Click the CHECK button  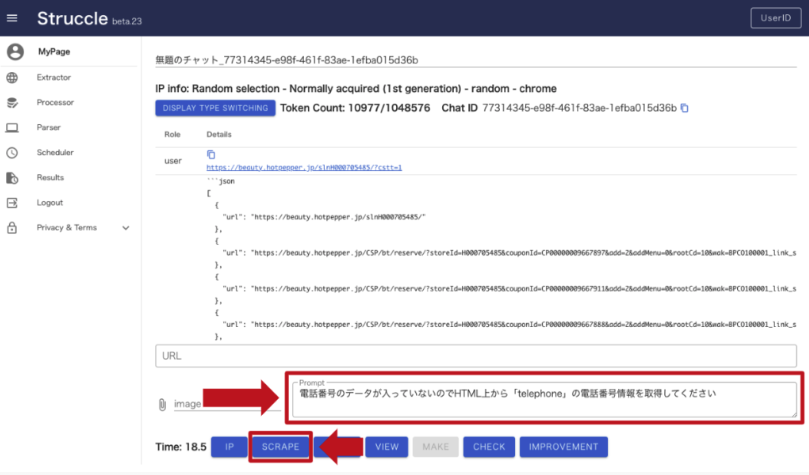point(489,447)
